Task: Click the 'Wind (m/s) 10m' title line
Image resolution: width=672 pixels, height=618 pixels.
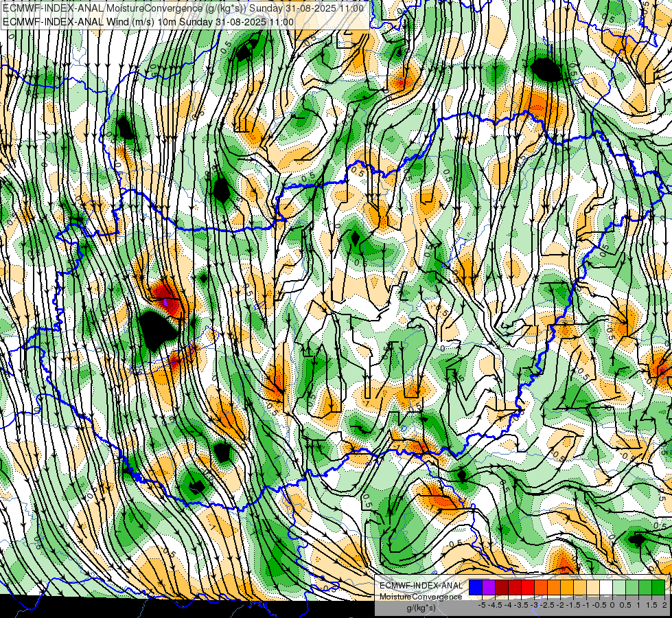Action: 148,22
